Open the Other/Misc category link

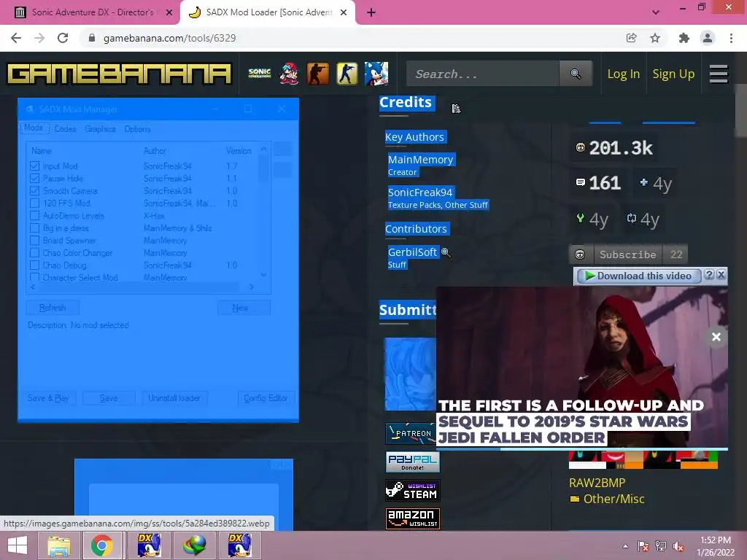point(614,499)
